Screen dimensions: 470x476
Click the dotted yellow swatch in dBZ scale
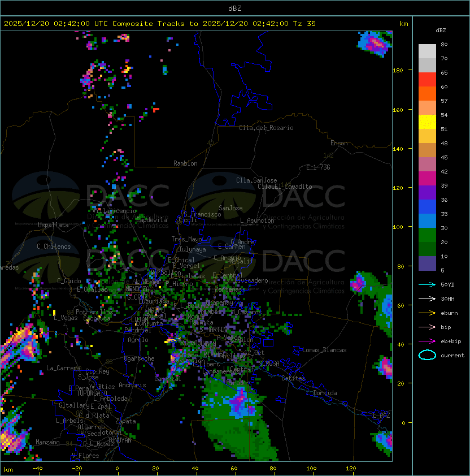pos(427,122)
